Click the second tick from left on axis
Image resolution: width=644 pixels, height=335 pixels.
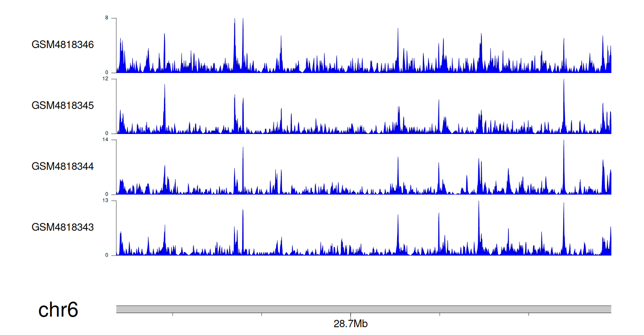tap(261, 315)
